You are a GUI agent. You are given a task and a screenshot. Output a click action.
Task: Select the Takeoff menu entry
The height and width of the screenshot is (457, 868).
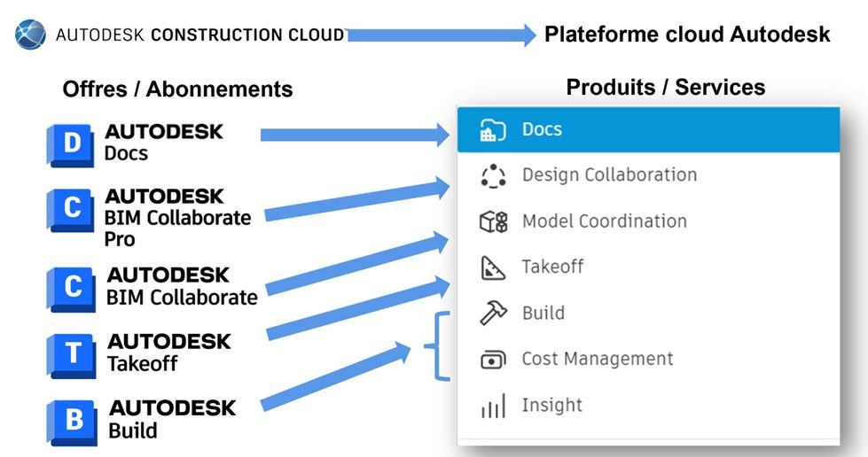click(x=648, y=267)
